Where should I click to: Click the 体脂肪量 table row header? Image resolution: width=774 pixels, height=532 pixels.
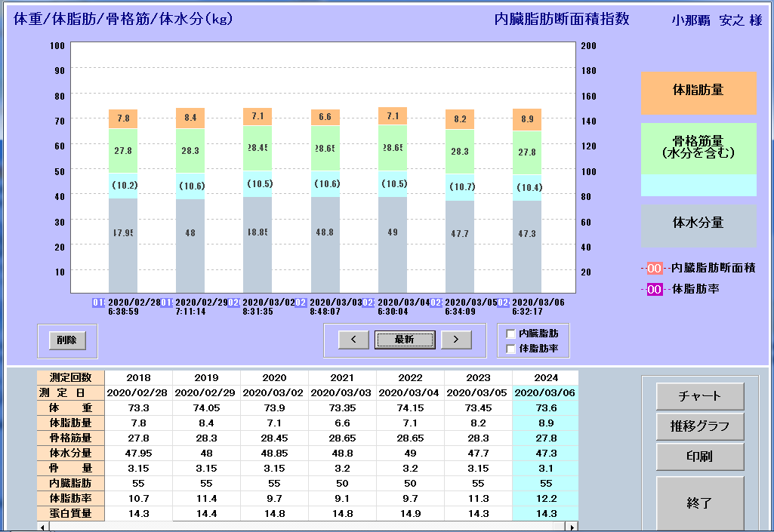[70, 423]
